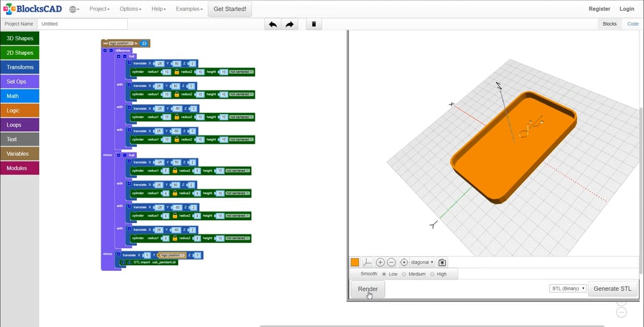The width and height of the screenshot is (644, 327).
Task: Click lock icon in first cylinder block
Action: coord(177,72)
